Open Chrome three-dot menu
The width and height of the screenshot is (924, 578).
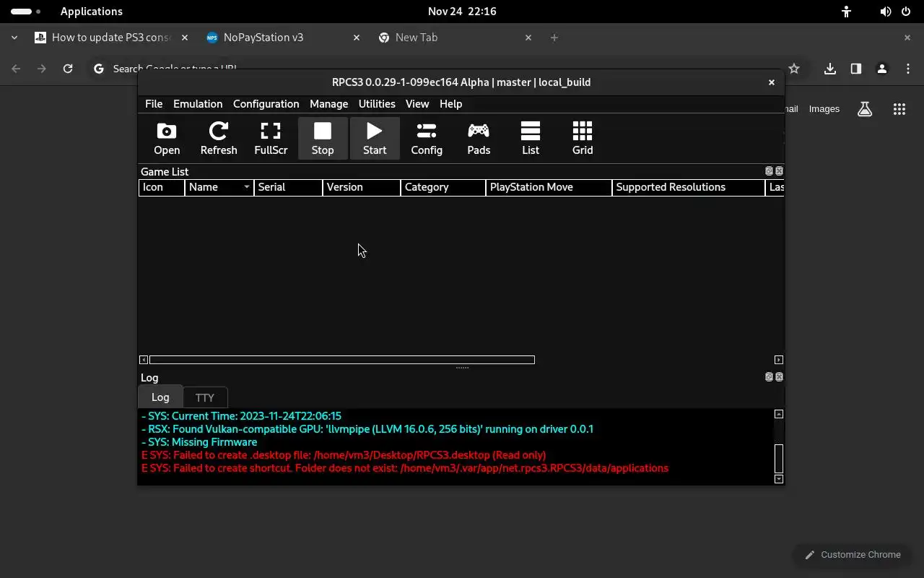pos(908,69)
